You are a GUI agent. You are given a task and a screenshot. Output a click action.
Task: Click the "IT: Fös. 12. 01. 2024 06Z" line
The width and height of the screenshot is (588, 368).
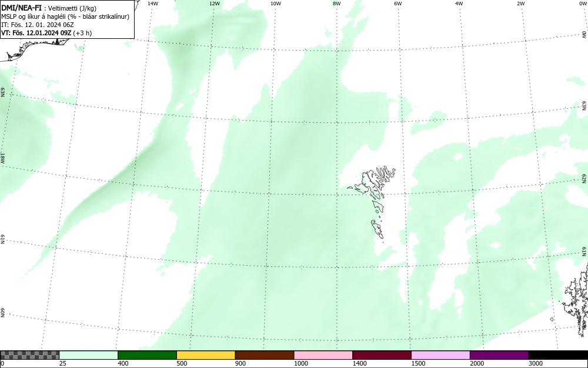(38, 25)
